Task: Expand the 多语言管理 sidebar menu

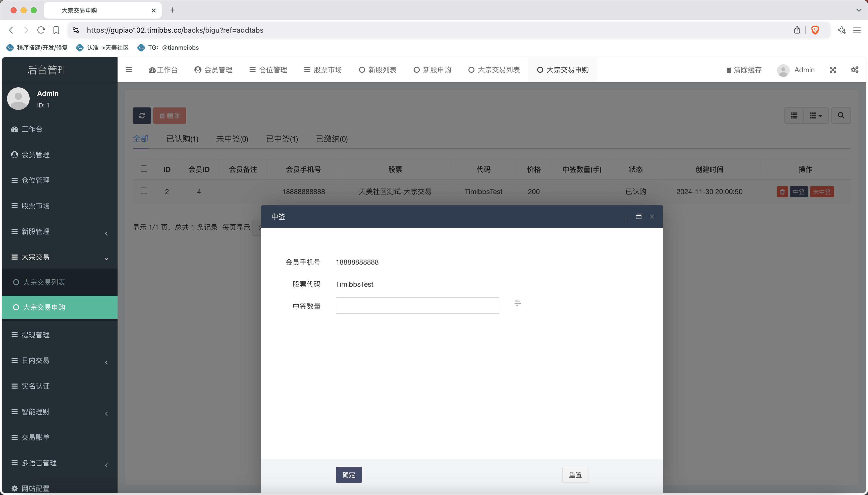Action: click(60, 463)
